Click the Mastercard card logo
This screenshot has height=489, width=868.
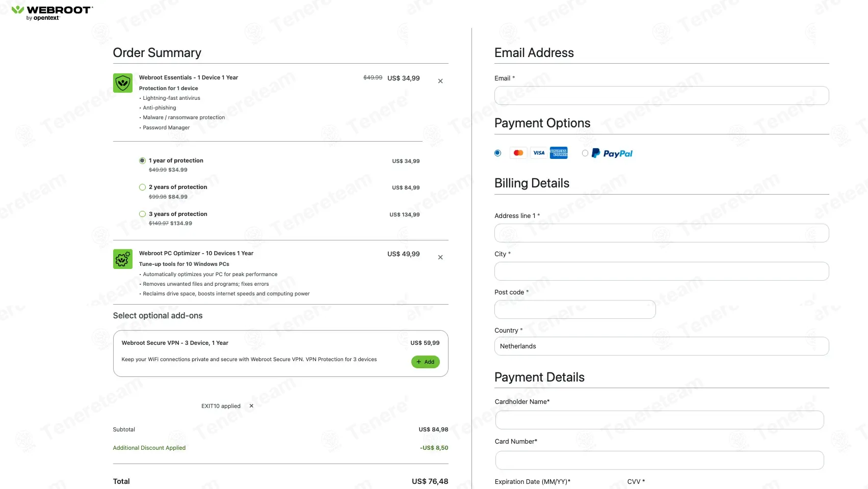[518, 153]
